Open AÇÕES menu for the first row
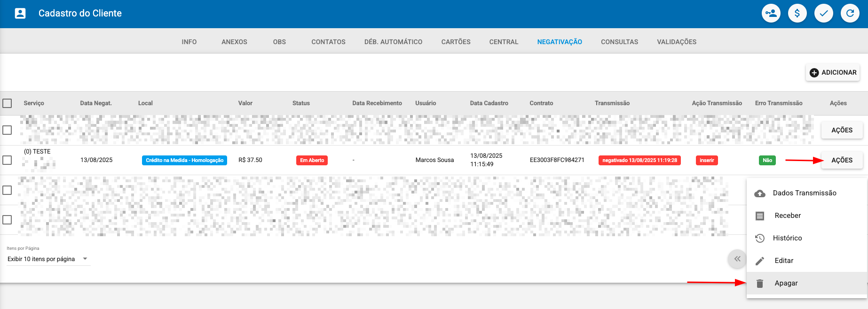Viewport: 868px width, 309px height. point(842,130)
